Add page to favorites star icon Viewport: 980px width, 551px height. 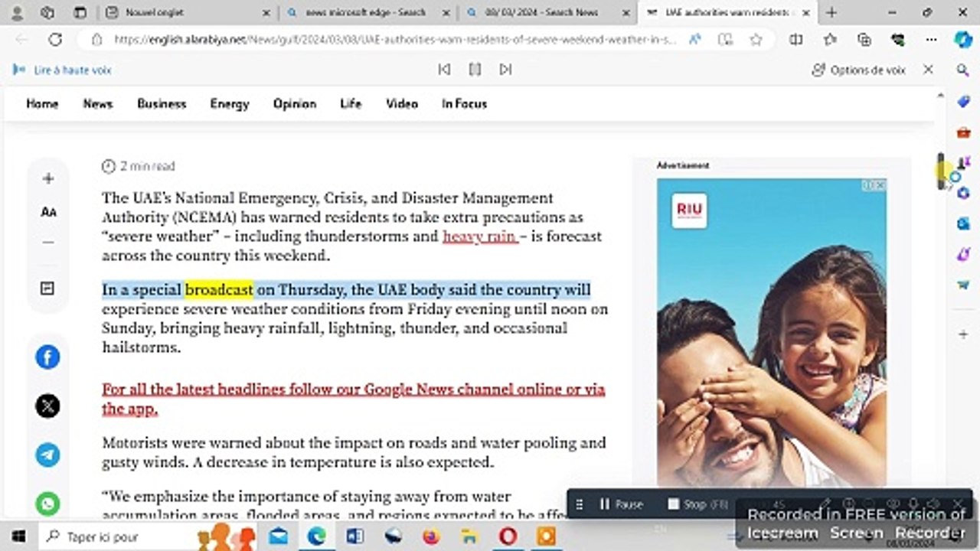(756, 40)
